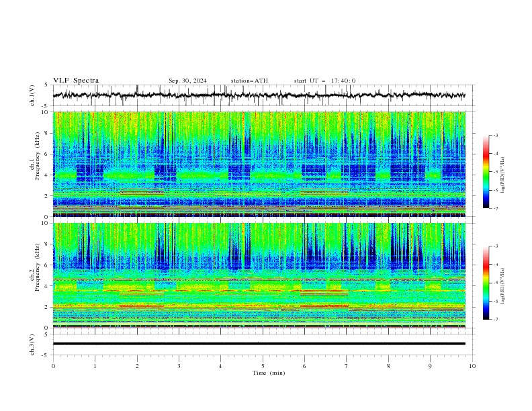Click the date 'Sep. 30, 2024'
This screenshot has height=411, width=532.
click(187, 81)
